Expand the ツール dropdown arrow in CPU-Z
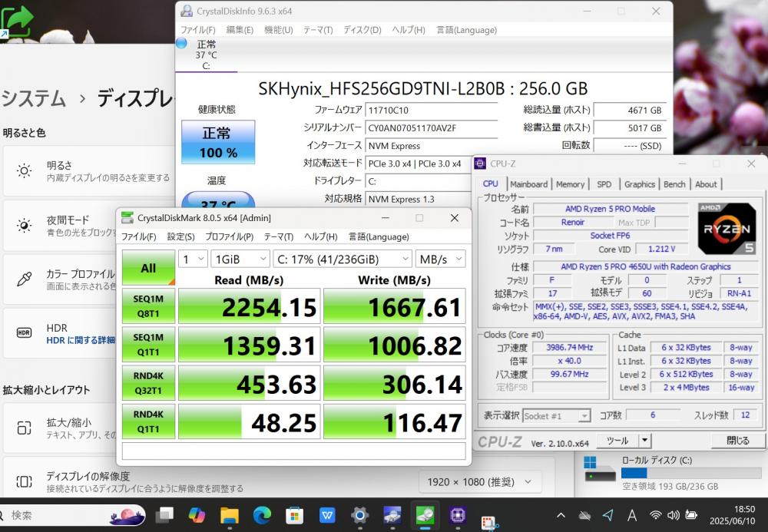This screenshot has width=768, height=532. [645, 441]
